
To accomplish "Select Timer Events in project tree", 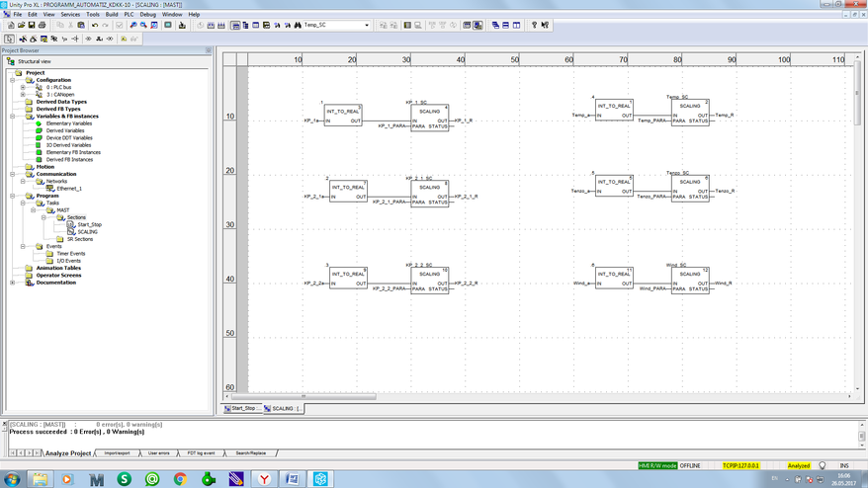I will (71, 254).
